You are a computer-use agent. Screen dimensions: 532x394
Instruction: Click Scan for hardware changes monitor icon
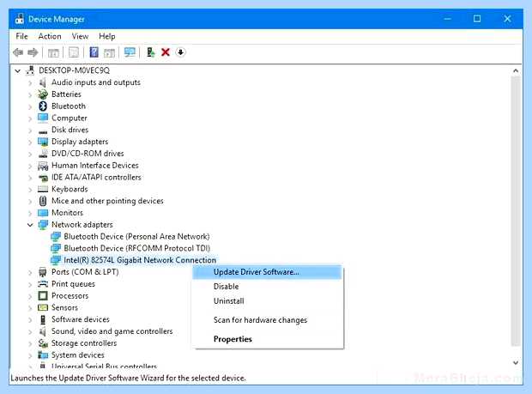[130, 52]
